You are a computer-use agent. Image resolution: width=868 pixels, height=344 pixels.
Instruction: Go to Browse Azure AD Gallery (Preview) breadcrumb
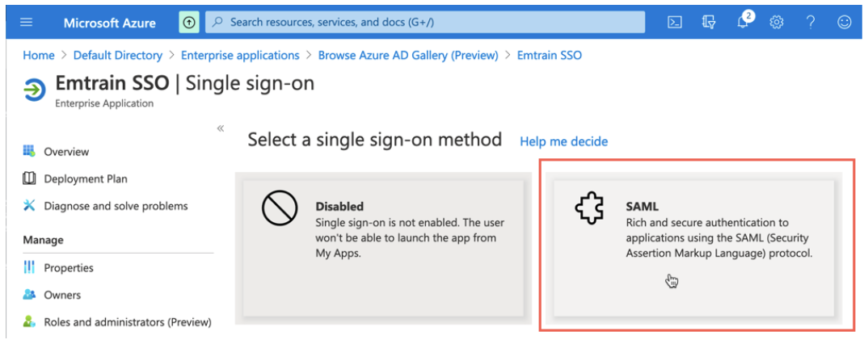click(408, 55)
